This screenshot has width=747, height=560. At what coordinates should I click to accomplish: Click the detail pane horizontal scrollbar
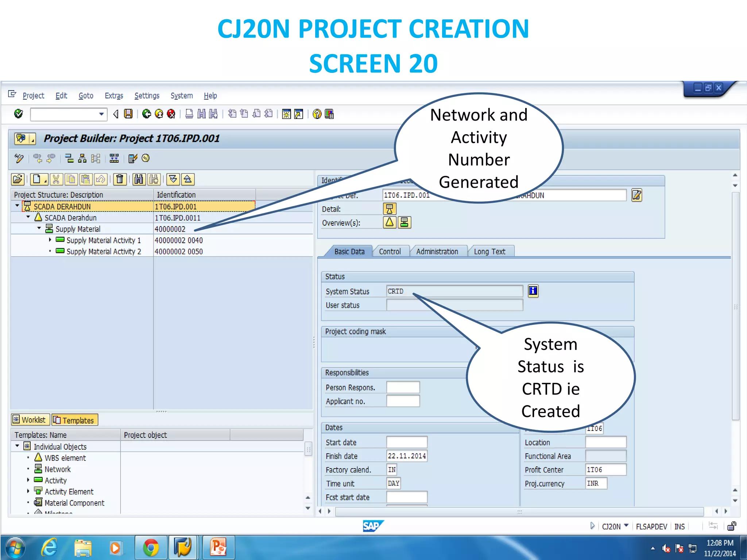coord(519,511)
